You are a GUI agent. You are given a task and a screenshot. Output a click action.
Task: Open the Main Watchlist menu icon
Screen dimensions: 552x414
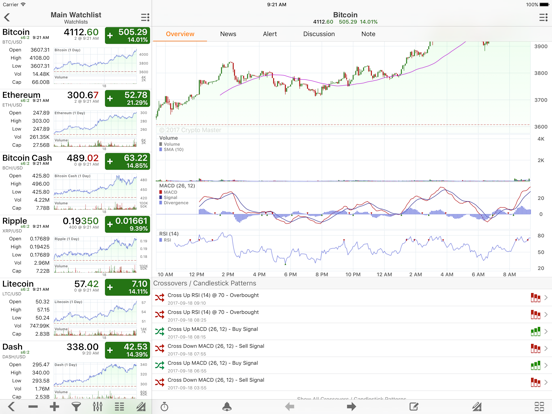click(145, 17)
